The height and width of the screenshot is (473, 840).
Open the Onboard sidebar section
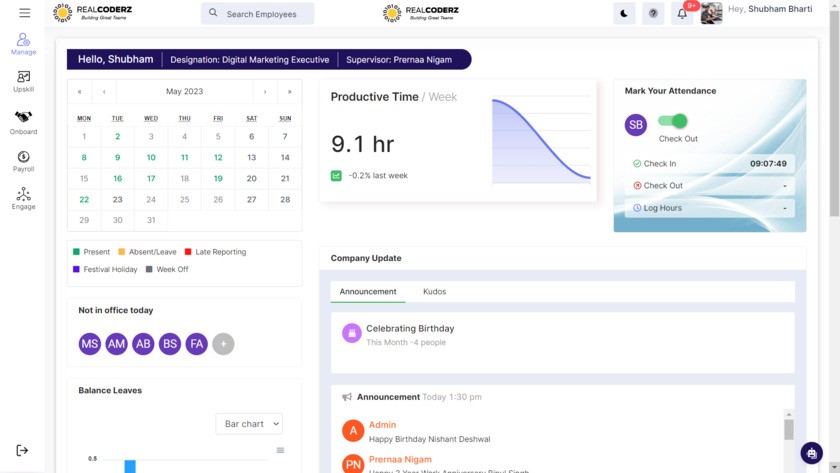coord(23,122)
